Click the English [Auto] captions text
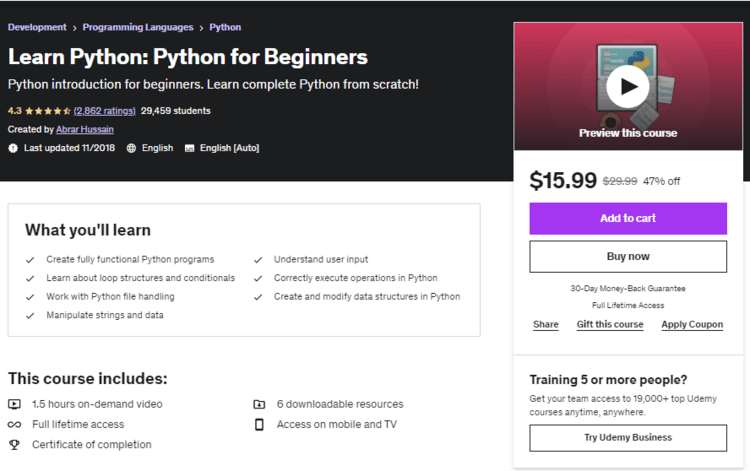This screenshot has height=471, width=750. (230, 148)
